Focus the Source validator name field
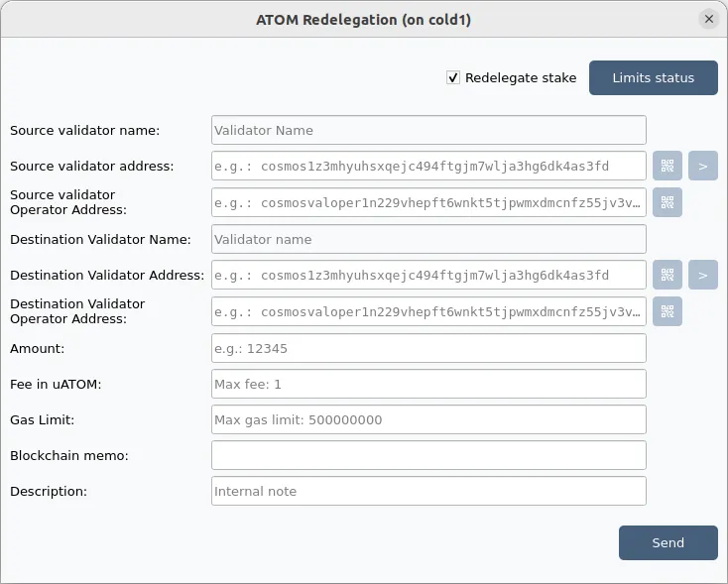Image resolution: width=728 pixels, height=584 pixels. tap(428, 130)
